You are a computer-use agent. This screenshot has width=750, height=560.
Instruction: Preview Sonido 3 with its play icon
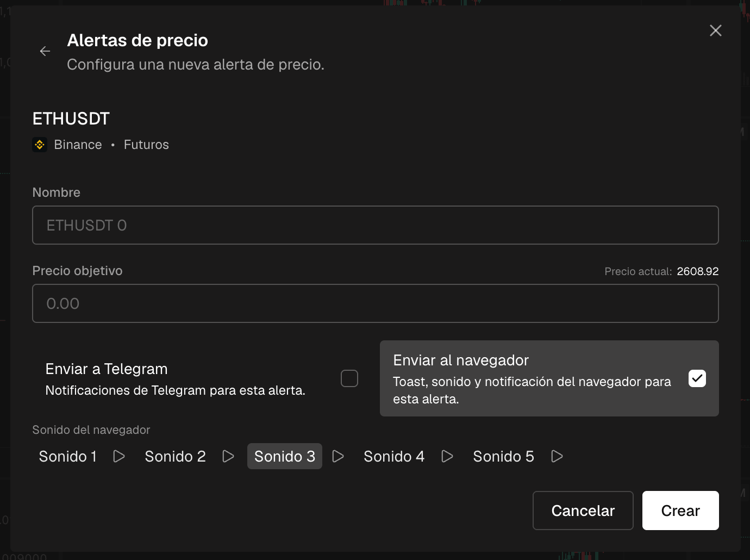pyautogui.click(x=338, y=456)
